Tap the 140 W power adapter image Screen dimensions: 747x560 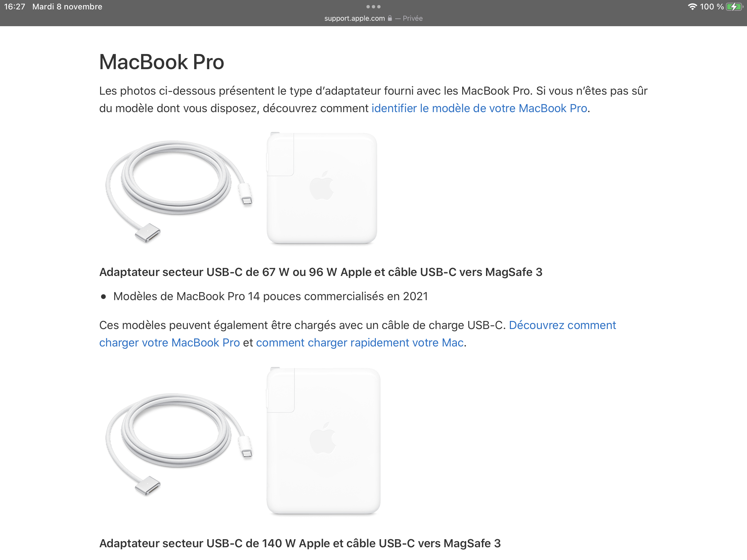[323, 440]
